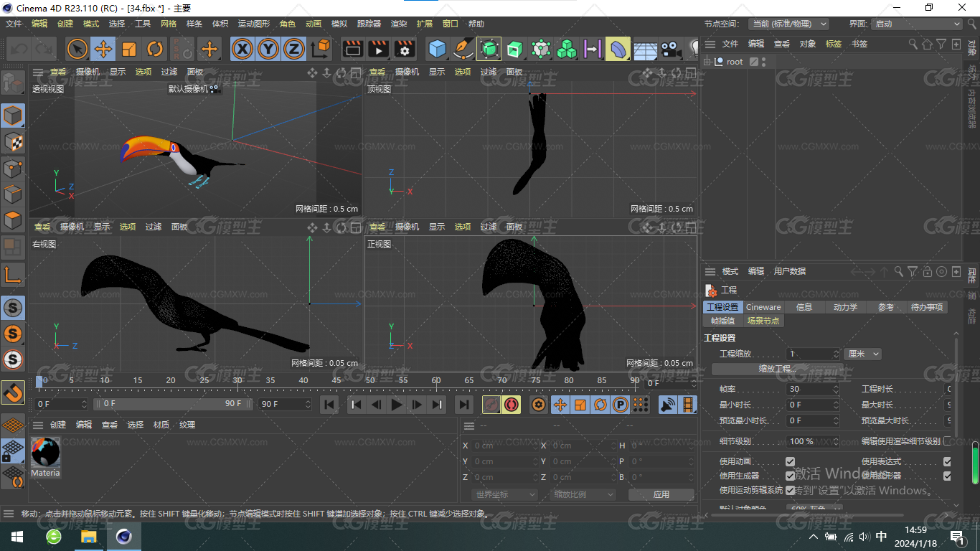Screen dimensions: 980x551
Task: Activate the Move tool in top toolbar
Action: [x=103, y=49]
